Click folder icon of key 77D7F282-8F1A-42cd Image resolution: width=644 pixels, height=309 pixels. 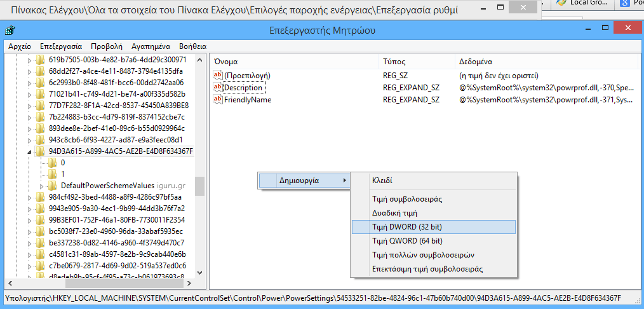(40, 106)
